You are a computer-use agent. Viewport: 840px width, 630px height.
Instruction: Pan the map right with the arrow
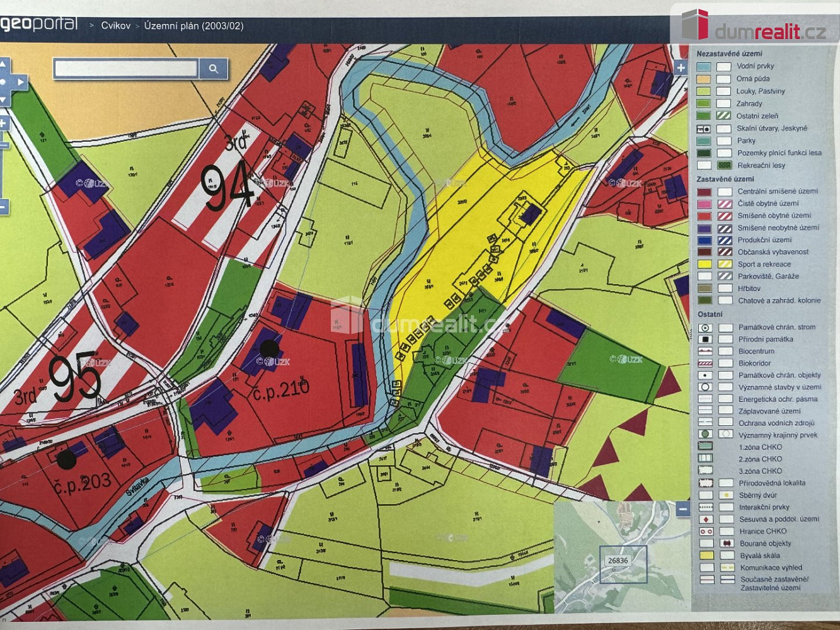[21, 82]
